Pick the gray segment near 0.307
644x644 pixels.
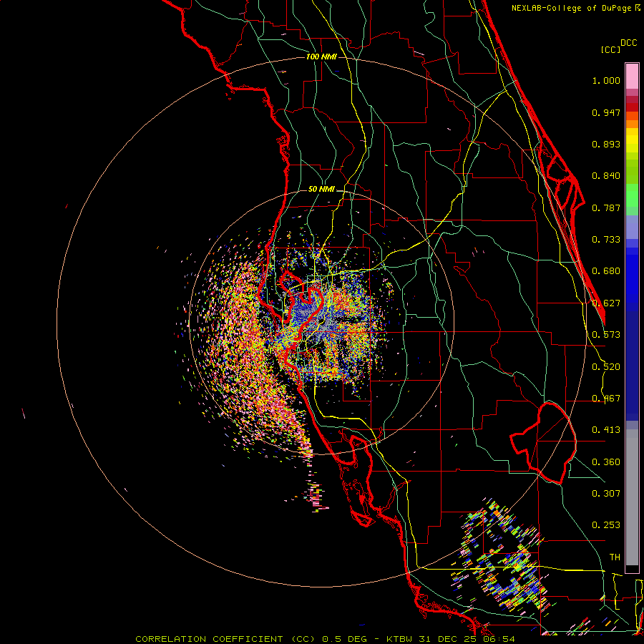(x=632, y=497)
